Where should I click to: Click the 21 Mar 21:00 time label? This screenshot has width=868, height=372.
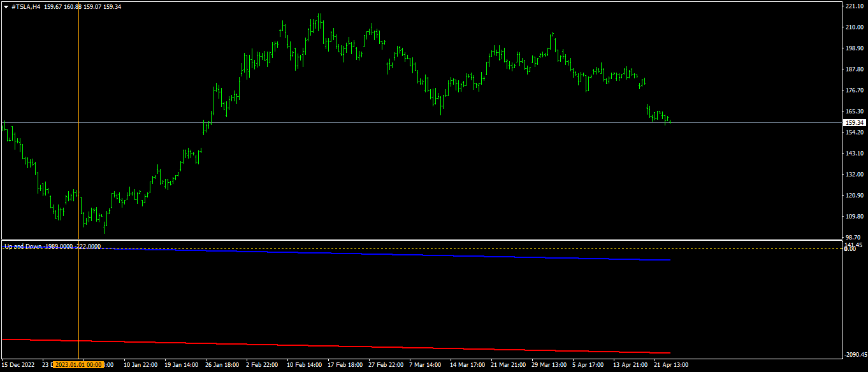click(508, 365)
